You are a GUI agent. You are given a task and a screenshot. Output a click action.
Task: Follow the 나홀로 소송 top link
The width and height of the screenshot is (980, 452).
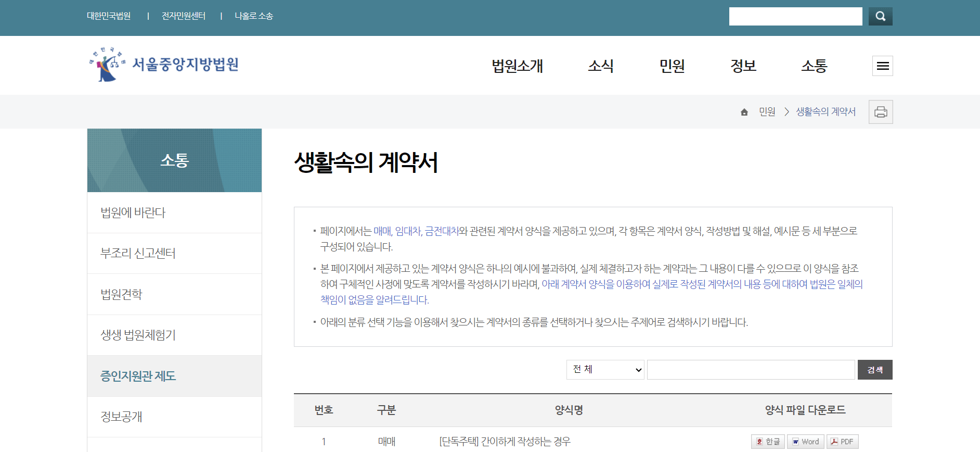(x=254, y=16)
